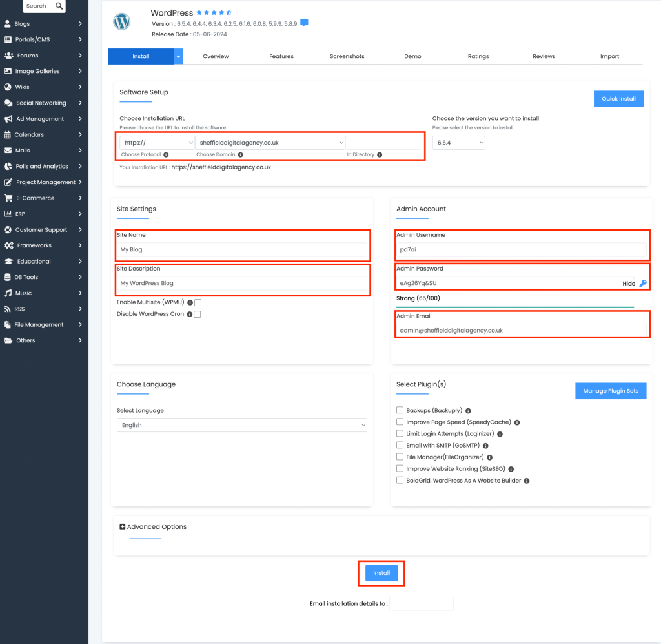Check Limit Login Attempts (Loginizer) plugin
This screenshot has height=644, width=661.
click(400, 433)
